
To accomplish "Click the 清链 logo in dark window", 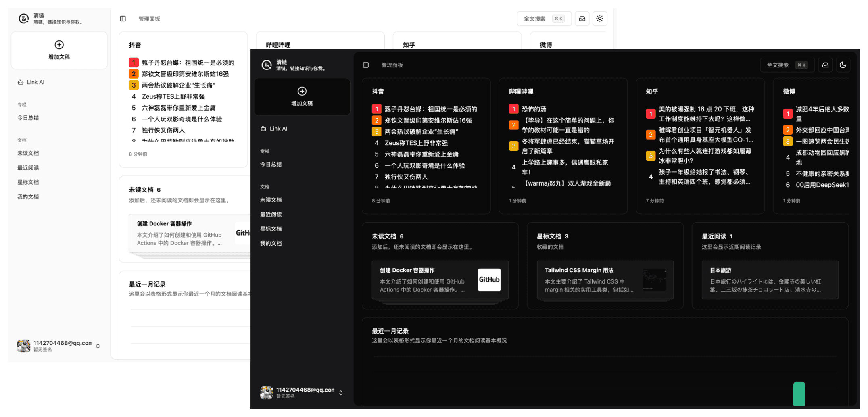I will pos(267,65).
